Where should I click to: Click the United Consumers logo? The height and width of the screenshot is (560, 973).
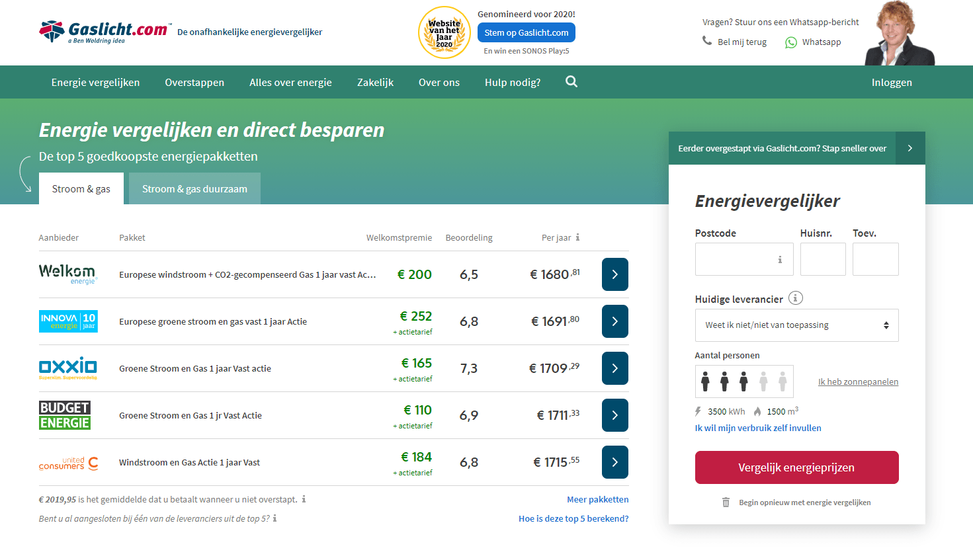coord(68,463)
